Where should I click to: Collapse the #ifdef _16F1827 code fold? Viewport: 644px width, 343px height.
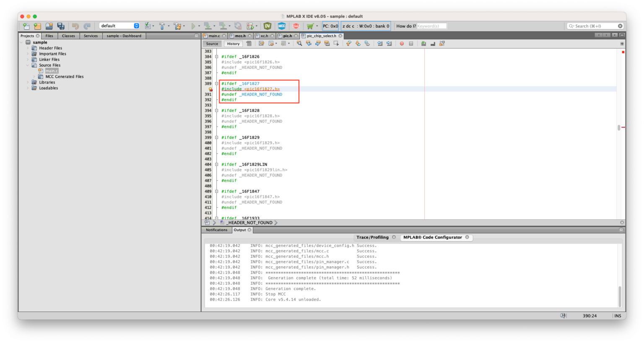[217, 83]
